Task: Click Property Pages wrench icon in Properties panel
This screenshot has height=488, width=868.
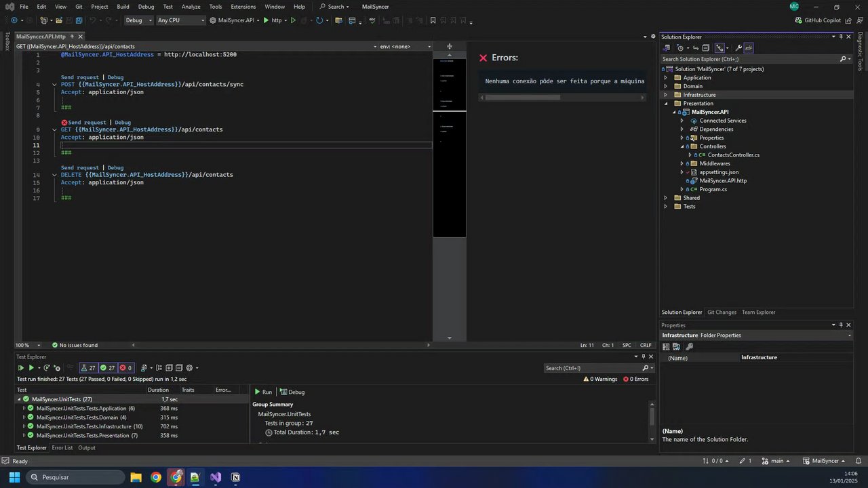Action: point(690,346)
